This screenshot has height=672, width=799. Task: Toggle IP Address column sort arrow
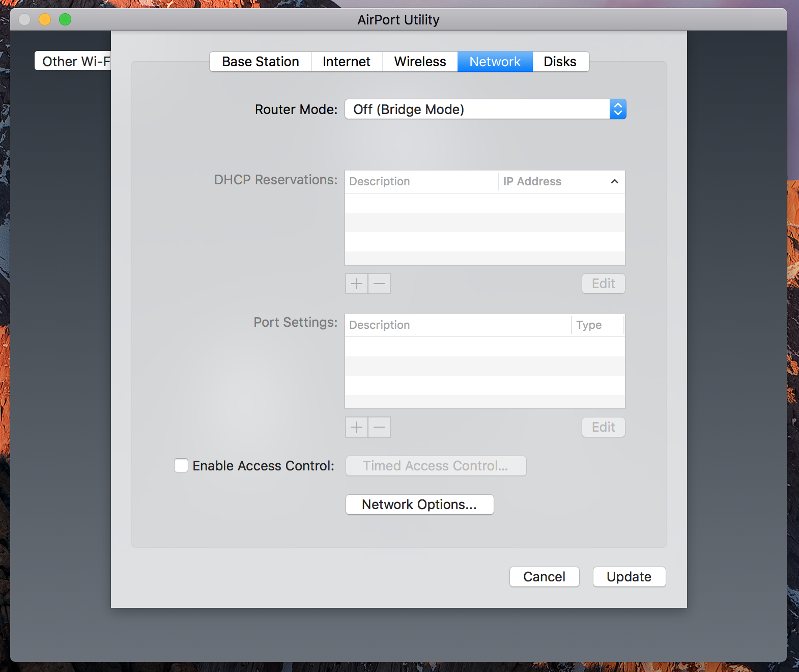[614, 182]
